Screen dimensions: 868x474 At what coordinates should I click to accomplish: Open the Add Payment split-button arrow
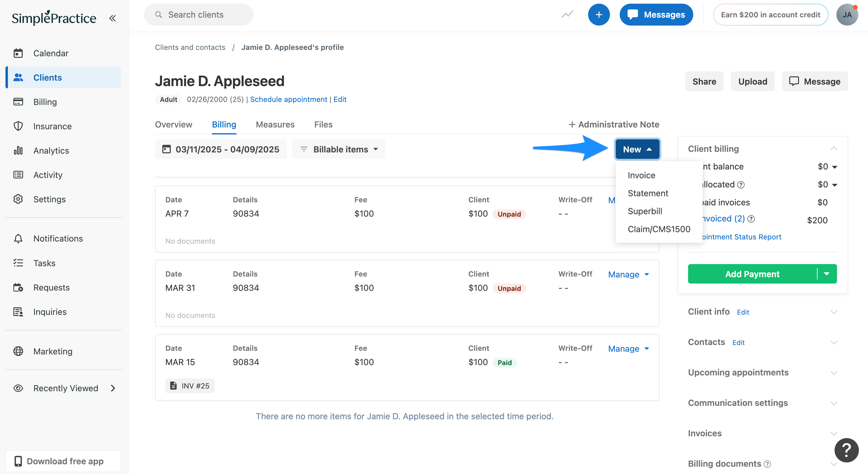click(x=827, y=274)
